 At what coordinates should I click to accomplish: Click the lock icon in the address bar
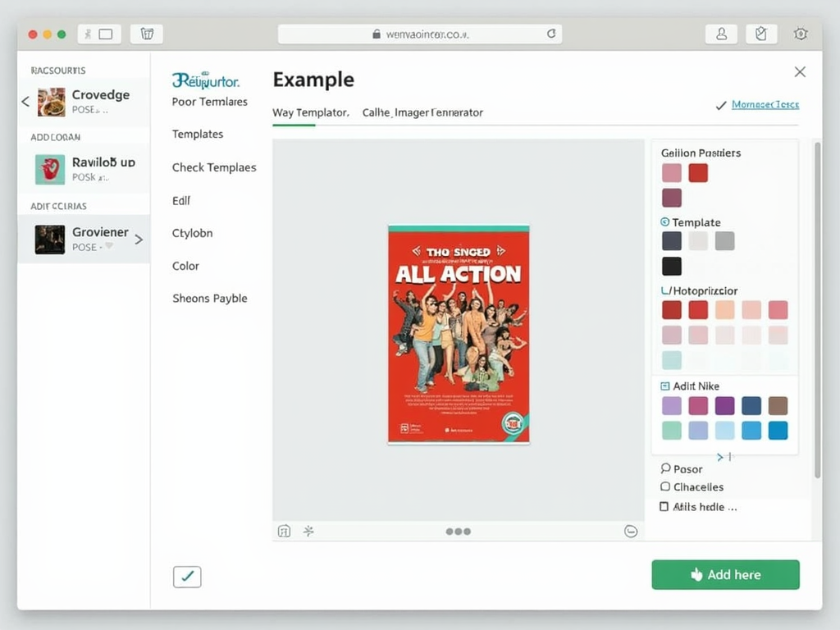coord(377,34)
